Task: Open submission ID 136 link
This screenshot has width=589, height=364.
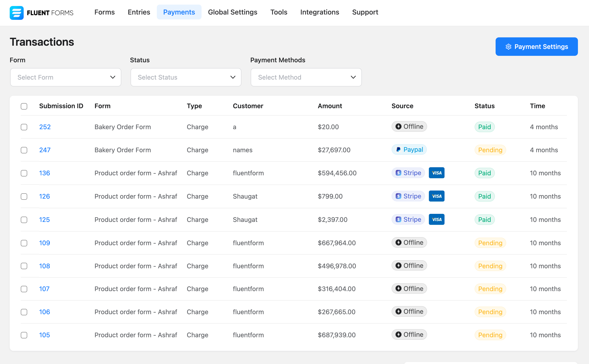Action: coord(45,173)
